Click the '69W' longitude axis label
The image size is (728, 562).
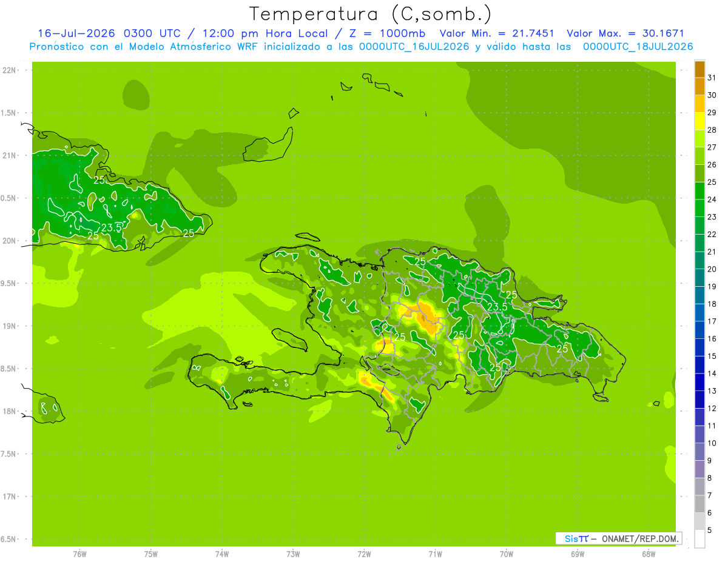tap(578, 554)
